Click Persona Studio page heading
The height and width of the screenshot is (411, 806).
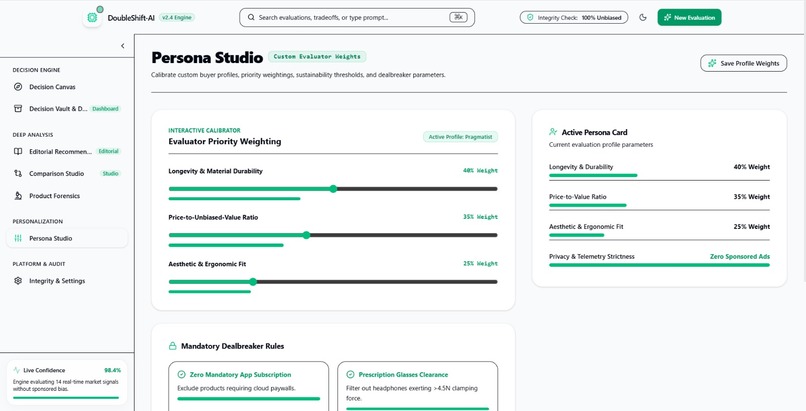(207, 58)
